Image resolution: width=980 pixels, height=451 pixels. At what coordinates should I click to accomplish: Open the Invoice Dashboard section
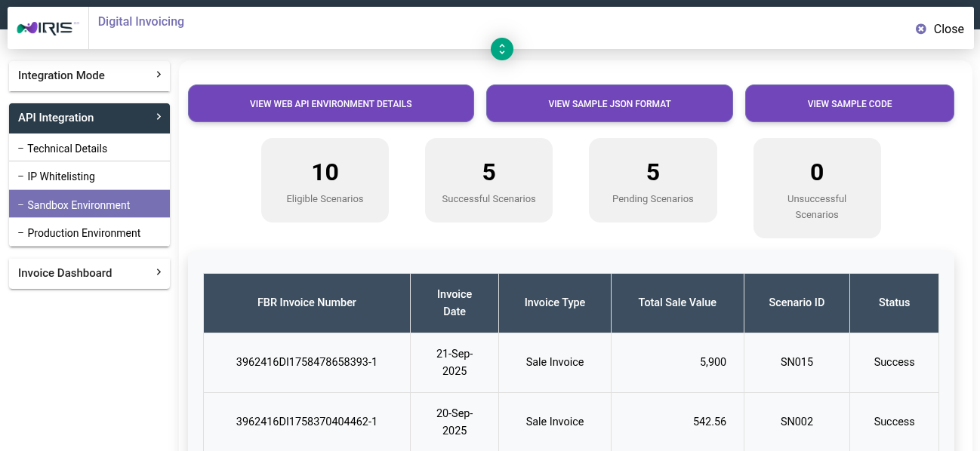tap(89, 273)
